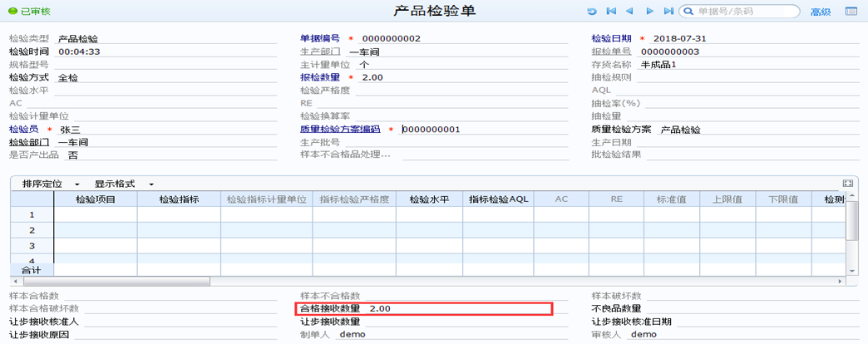The image size is (868, 344).
Task: Select grid row number 1
Action: (32, 214)
